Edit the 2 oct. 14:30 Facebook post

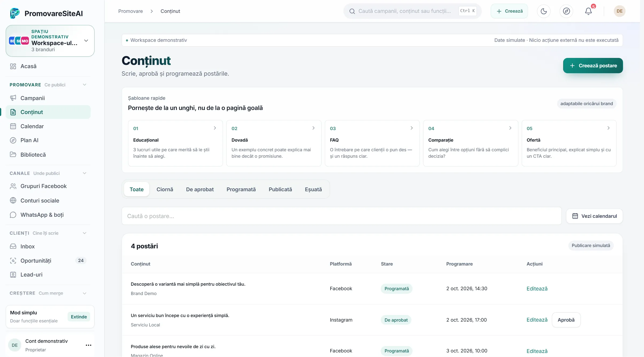pos(537,289)
